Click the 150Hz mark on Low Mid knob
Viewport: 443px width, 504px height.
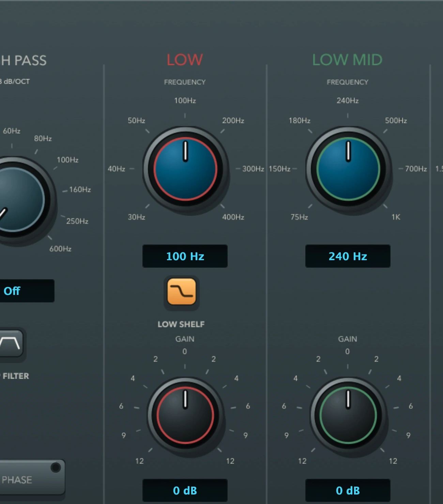tap(279, 169)
